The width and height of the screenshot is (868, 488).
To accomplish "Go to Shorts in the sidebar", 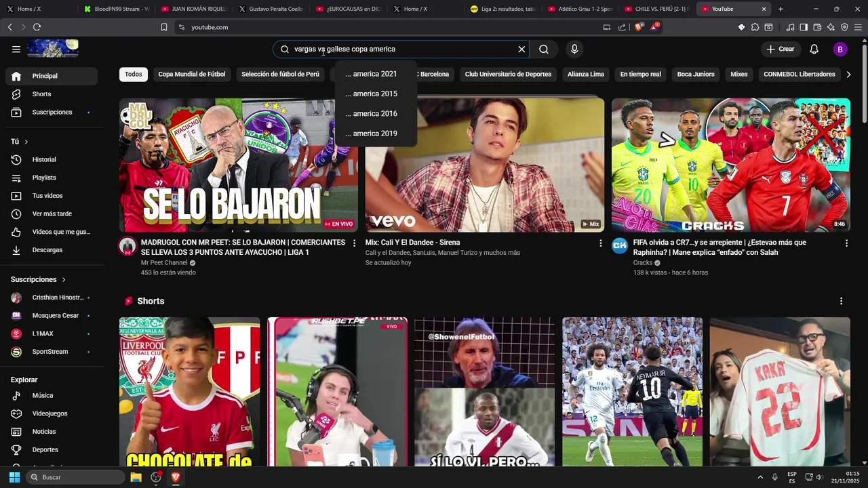I will [52, 94].
